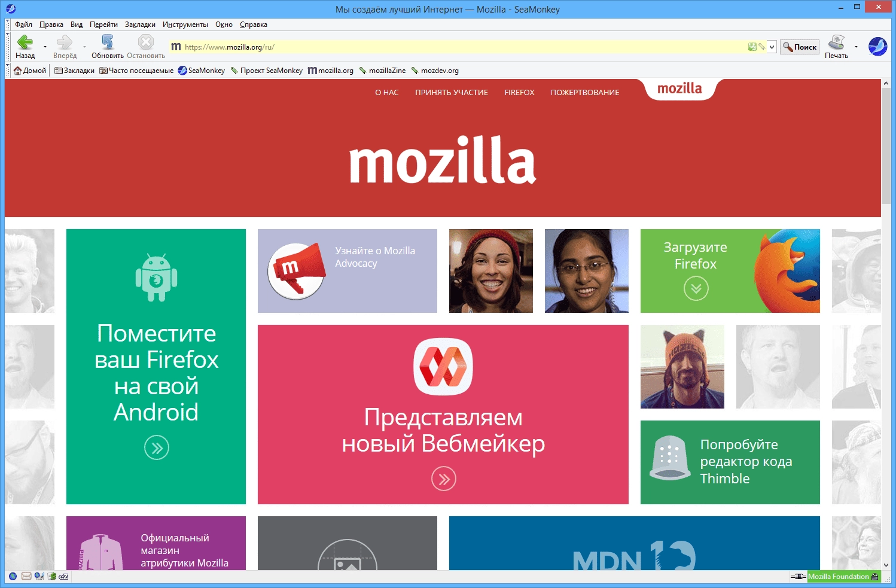Click the bookmark tag icon in the address bar
The image size is (896, 588).
click(761, 47)
